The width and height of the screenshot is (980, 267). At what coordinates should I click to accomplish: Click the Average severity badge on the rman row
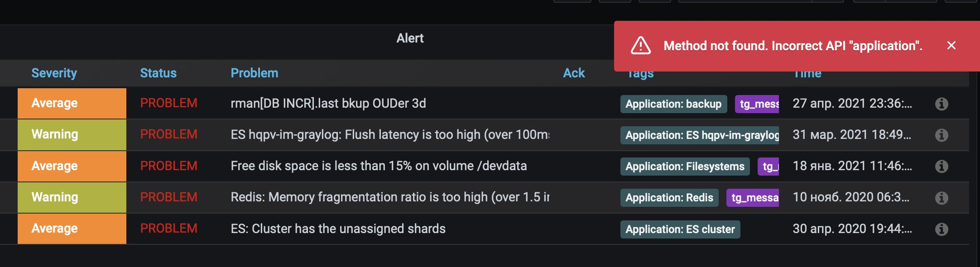pos(53,103)
